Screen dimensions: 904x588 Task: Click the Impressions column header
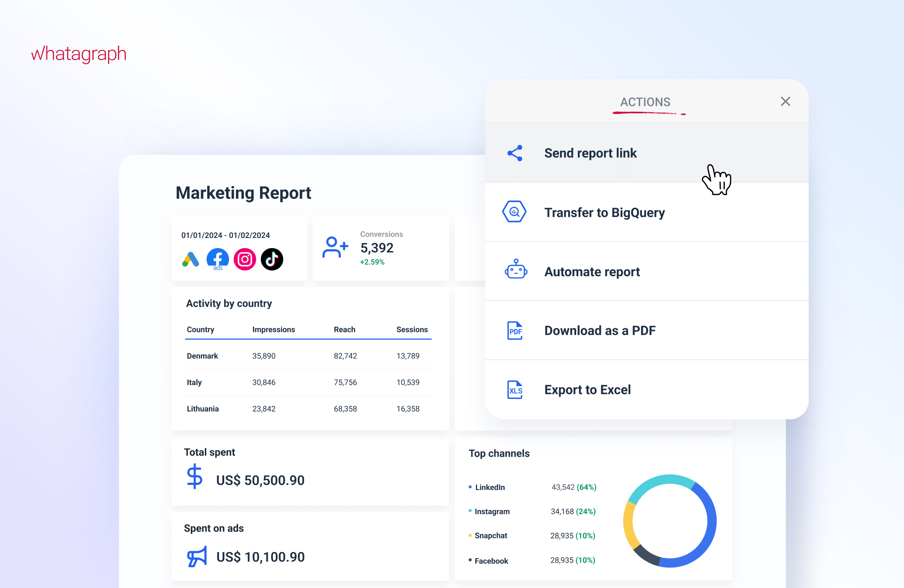coord(273,329)
